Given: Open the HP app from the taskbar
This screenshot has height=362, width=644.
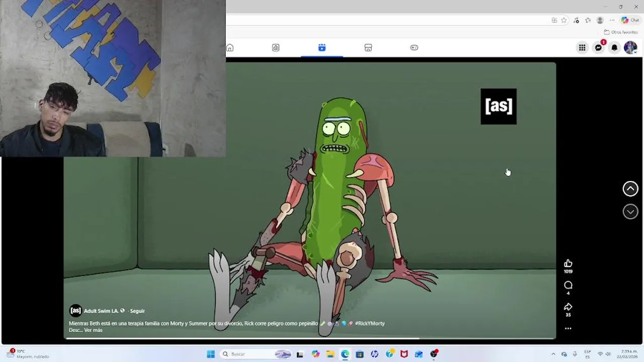Looking at the screenshot, I should [374, 354].
